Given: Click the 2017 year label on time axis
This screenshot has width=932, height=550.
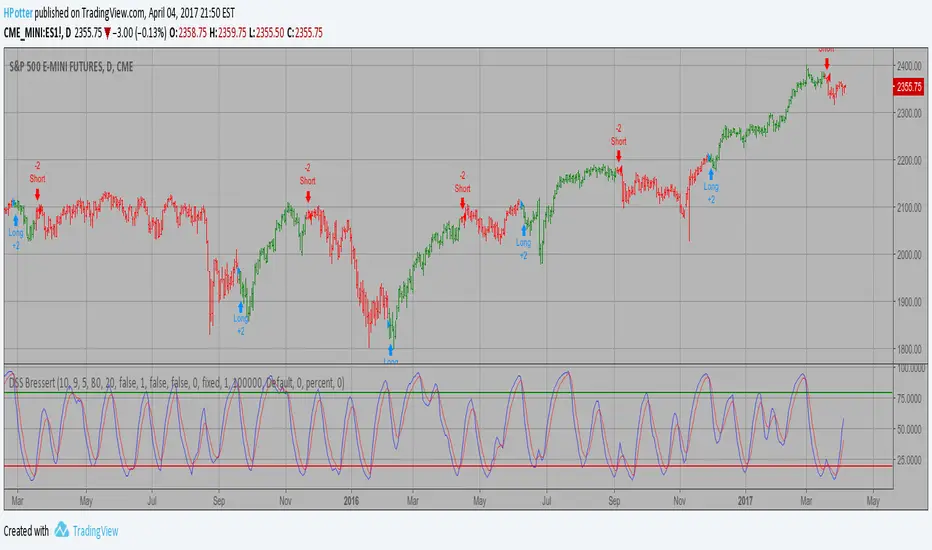Looking at the screenshot, I should coord(745,501).
